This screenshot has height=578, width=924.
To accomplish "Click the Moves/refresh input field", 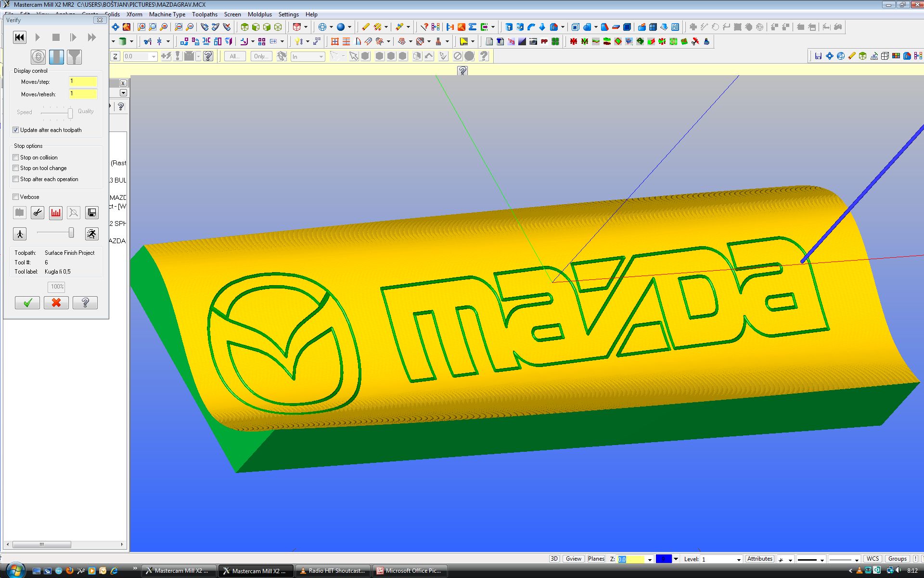I will pyautogui.click(x=83, y=94).
